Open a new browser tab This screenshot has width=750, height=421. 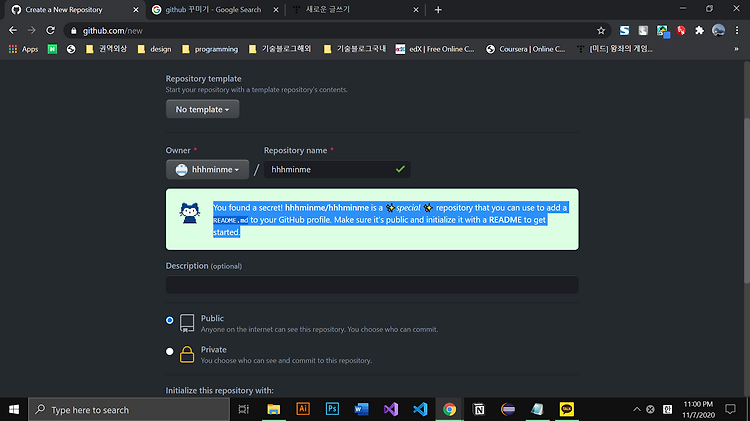438,10
